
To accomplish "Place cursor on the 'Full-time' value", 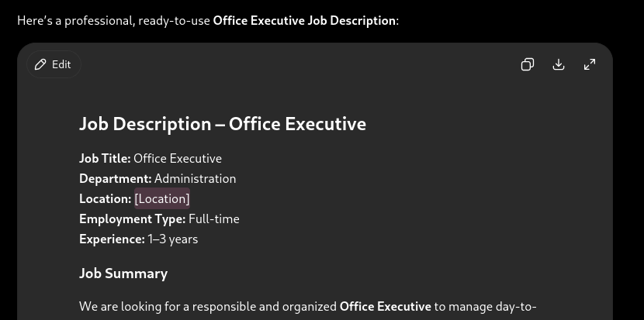I will (x=214, y=218).
